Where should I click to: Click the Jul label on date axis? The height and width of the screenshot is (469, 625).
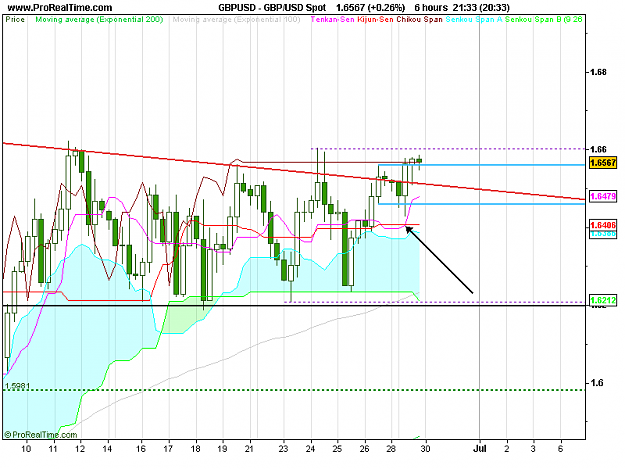click(480, 449)
